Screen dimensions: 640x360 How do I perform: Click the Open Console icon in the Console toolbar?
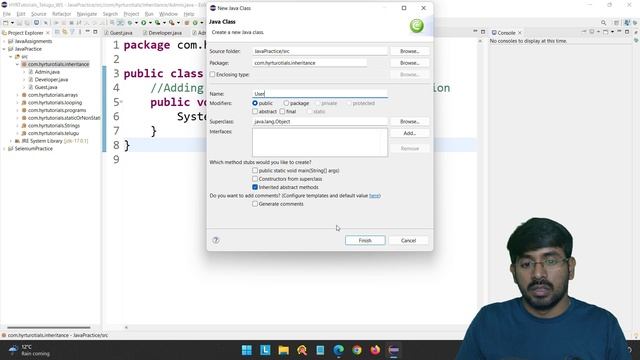tap(606, 32)
